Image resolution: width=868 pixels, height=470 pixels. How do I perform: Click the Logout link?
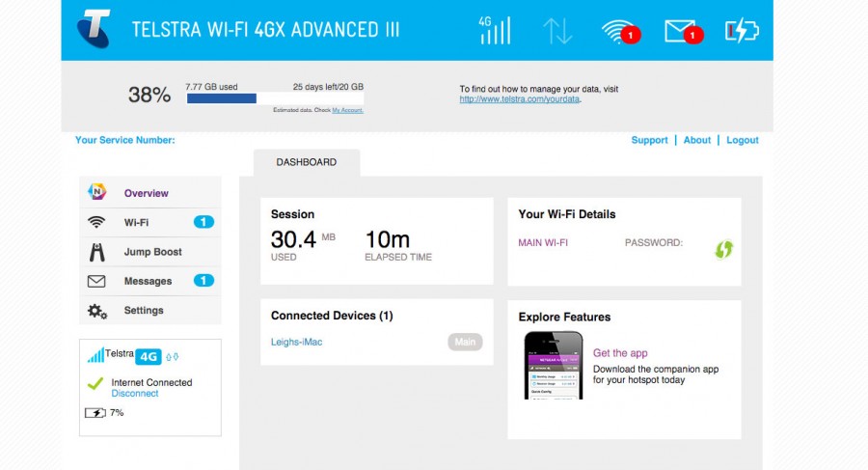click(x=743, y=140)
